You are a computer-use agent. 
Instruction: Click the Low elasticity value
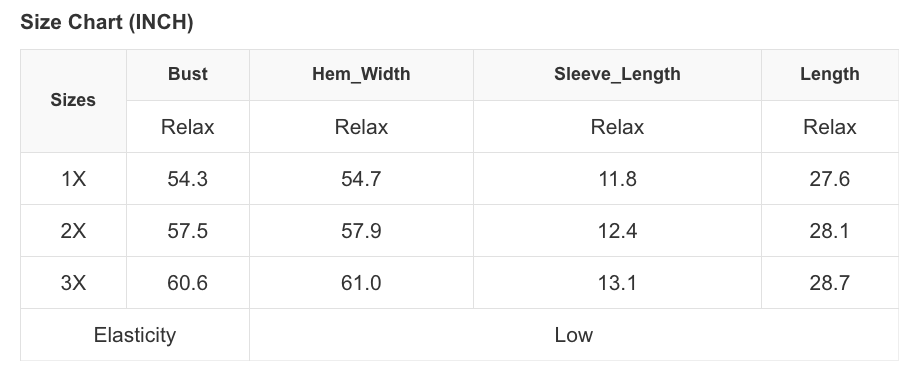[x=573, y=335]
